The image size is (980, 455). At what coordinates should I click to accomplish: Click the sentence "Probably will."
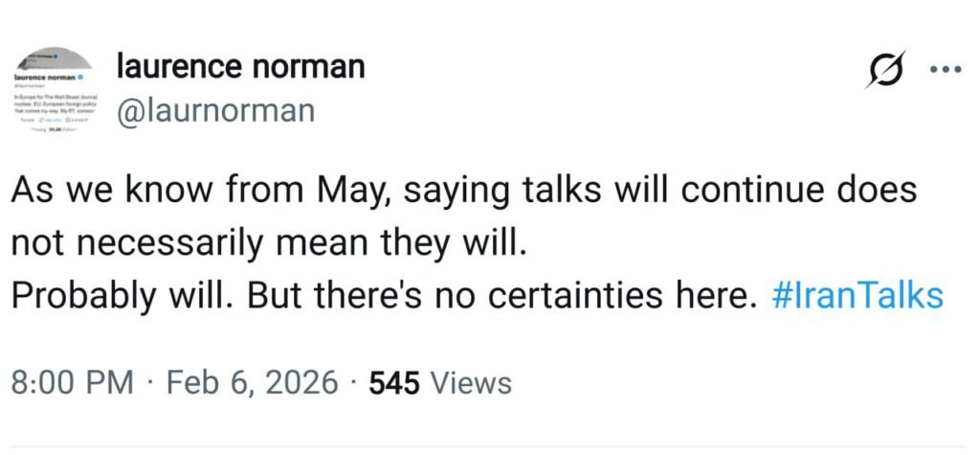pyautogui.click(x=122, y=296)
